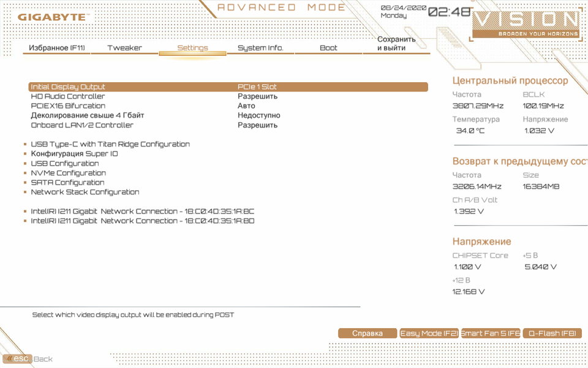The image size is (588, 368).
Task: Change Onboard LAN1/2 Controller value Разрешить
Action: (x=258, y=125)
